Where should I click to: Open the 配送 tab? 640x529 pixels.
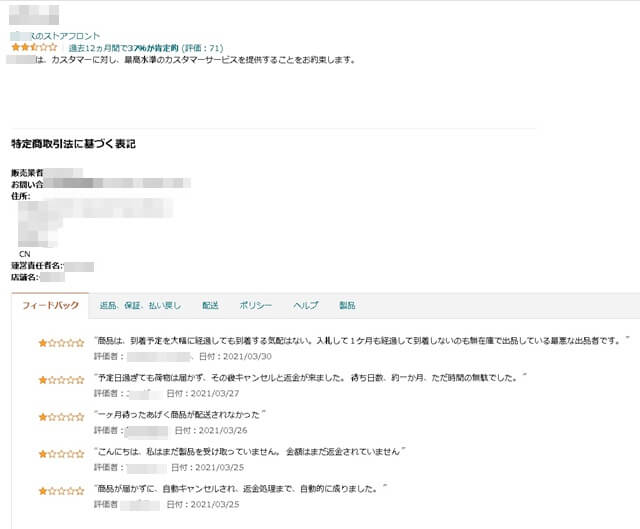[210, 305]
